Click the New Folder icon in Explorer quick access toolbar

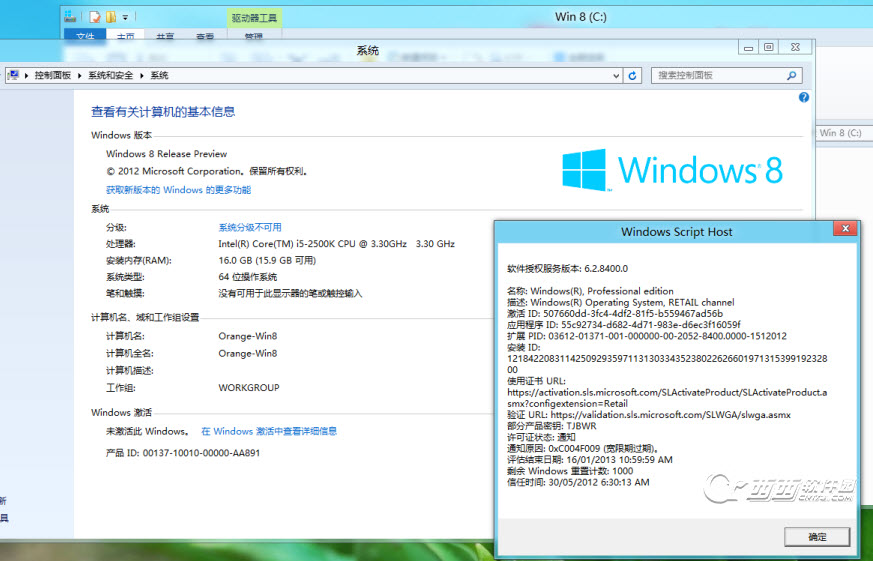pyautogui.click(x=111, y=17)
